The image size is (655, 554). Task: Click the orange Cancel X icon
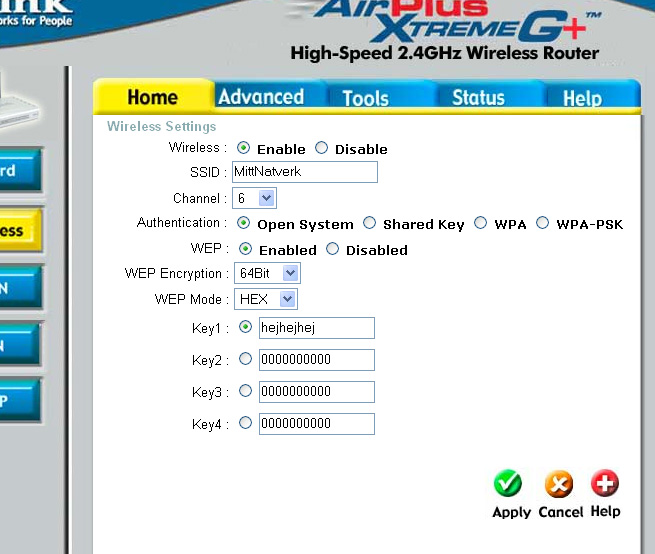(x=559, y=484)
